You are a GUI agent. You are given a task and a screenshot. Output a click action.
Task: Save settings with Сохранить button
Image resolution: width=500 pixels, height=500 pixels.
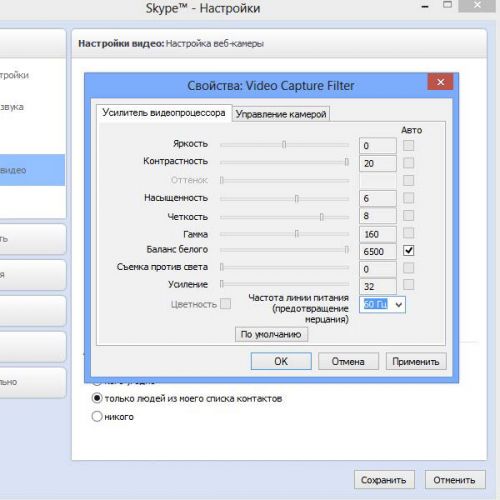click(384, 480)
